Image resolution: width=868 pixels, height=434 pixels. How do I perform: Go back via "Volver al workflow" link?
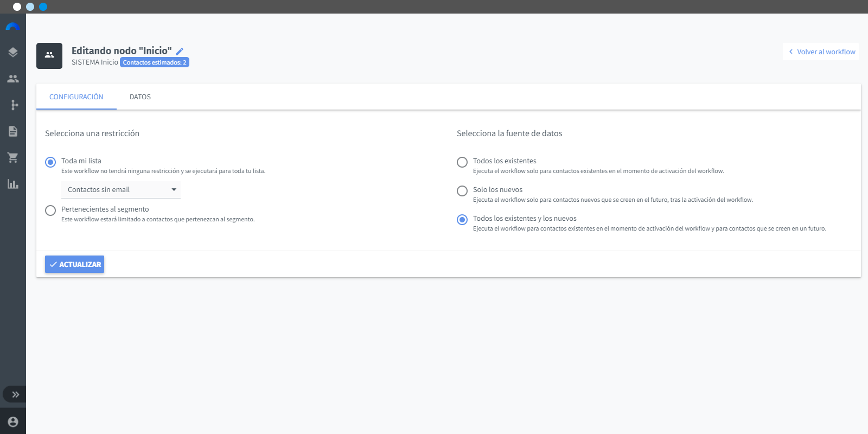(821, 52)
